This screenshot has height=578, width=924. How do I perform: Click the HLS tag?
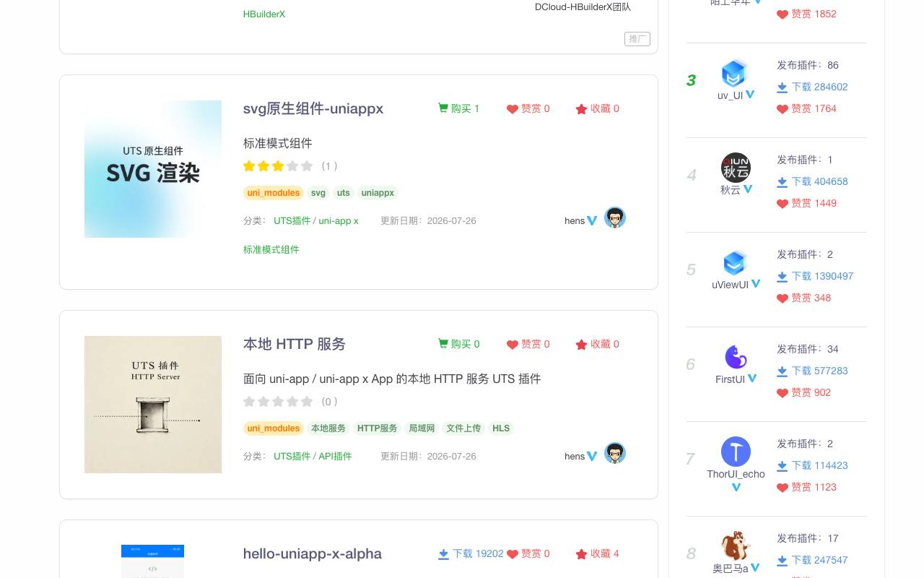[x=501, y=428]
